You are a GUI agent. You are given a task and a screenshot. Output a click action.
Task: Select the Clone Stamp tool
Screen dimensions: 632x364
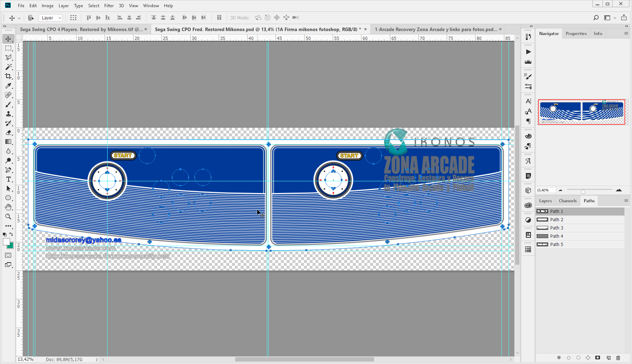click(x=8, y=114)
